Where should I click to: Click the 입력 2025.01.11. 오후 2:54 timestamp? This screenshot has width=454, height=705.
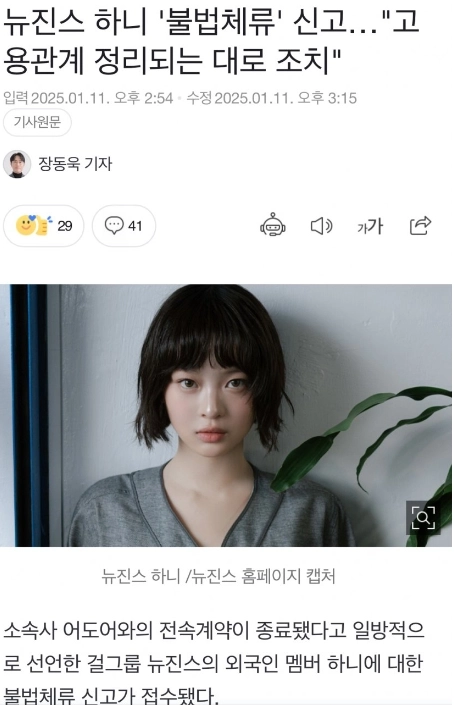pos(88,98)
